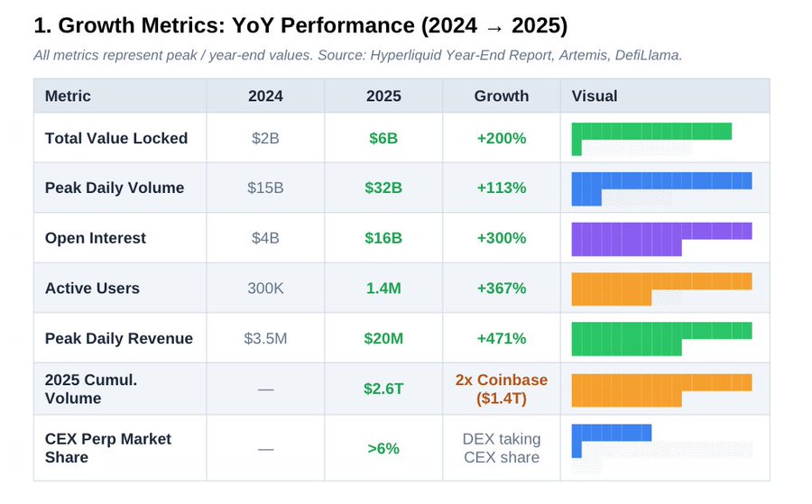Click the Growth Metrics section heading
This screenshot has width=812, height=504.
click(300, 25)
